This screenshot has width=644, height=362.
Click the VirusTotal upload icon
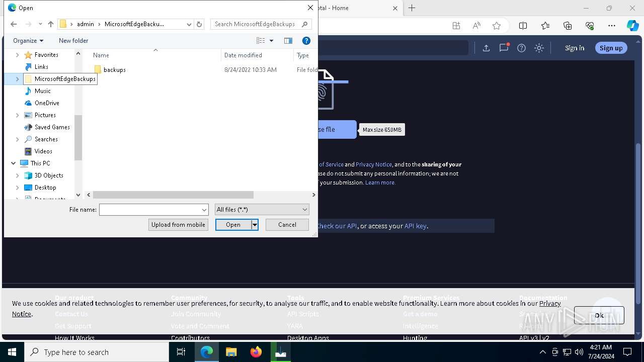486,48
